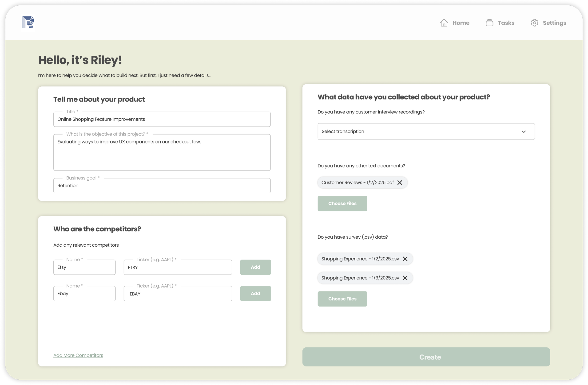Click the Tasks folder icon
This screenshot has height=385, width=588.
(x=489, y=23)
